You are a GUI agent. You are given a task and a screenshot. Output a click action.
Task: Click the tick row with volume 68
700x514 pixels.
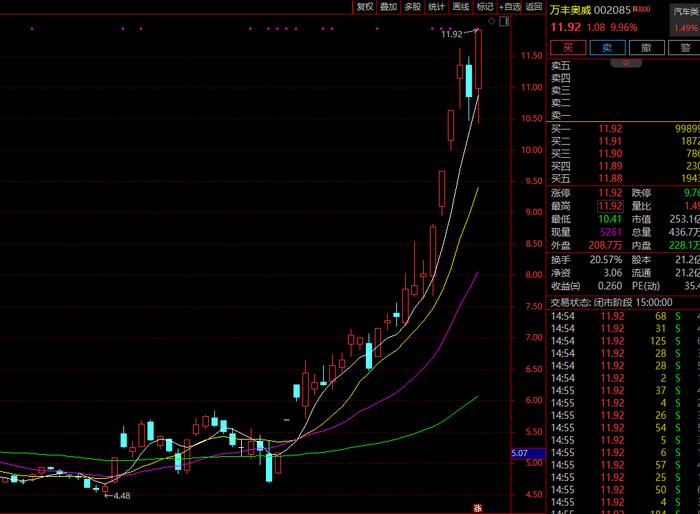click(624, 316)
